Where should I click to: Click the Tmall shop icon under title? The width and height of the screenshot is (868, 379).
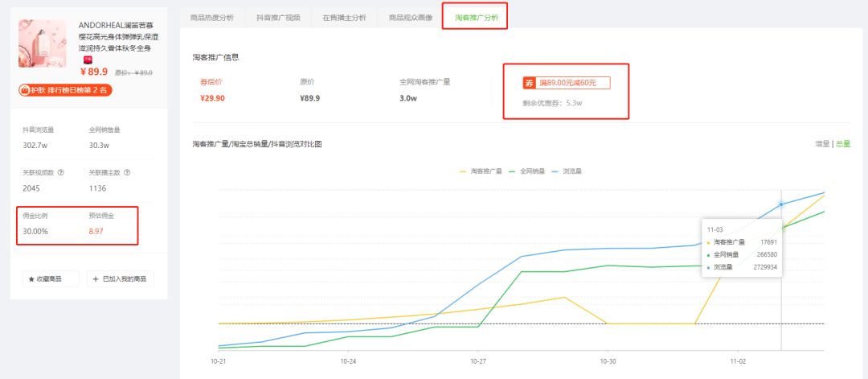[88, 60]
